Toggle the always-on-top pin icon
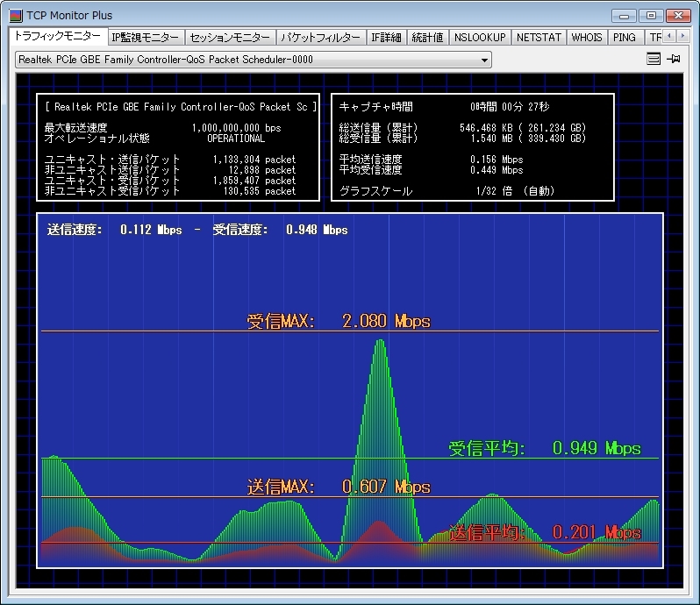The width and height of the screenshot is (700, 605). (674, 60)
